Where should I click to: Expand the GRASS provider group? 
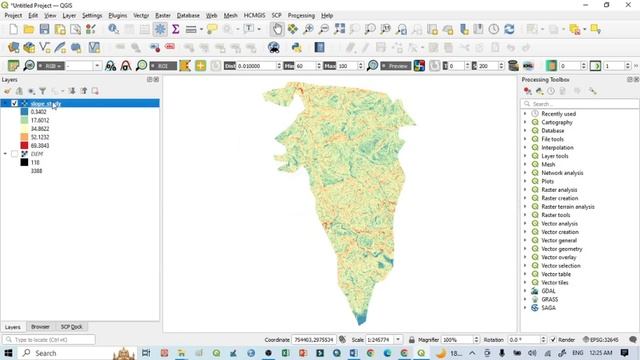pos(525,299)
